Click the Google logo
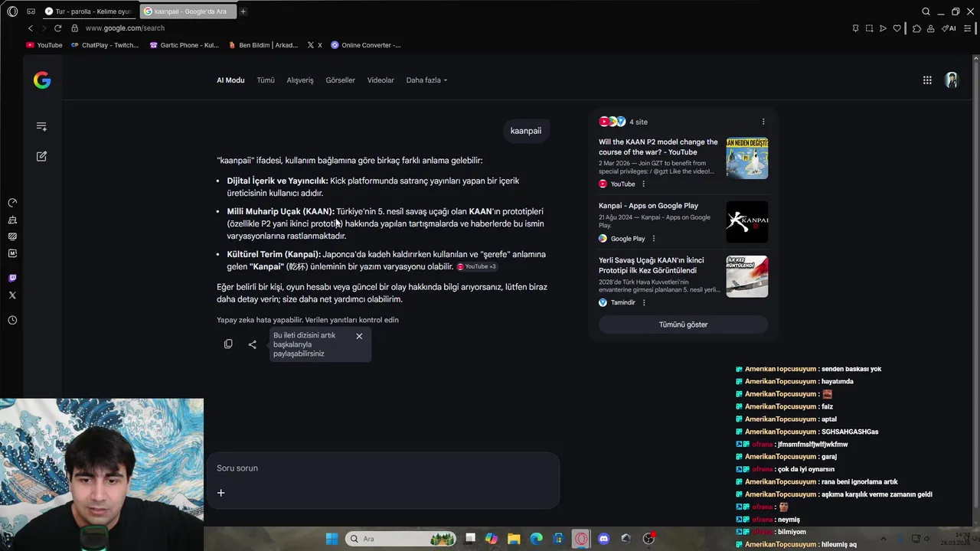980x551 pixels. (42, 80)
